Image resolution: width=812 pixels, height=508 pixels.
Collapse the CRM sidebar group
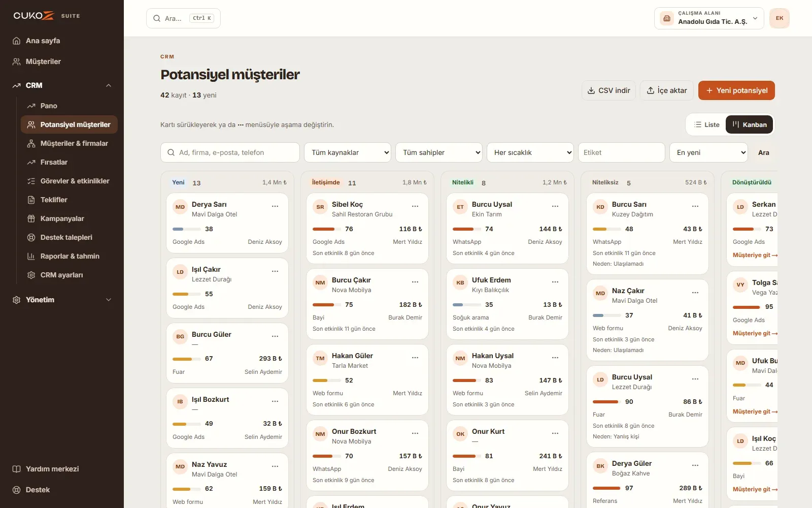pos(62,85)
